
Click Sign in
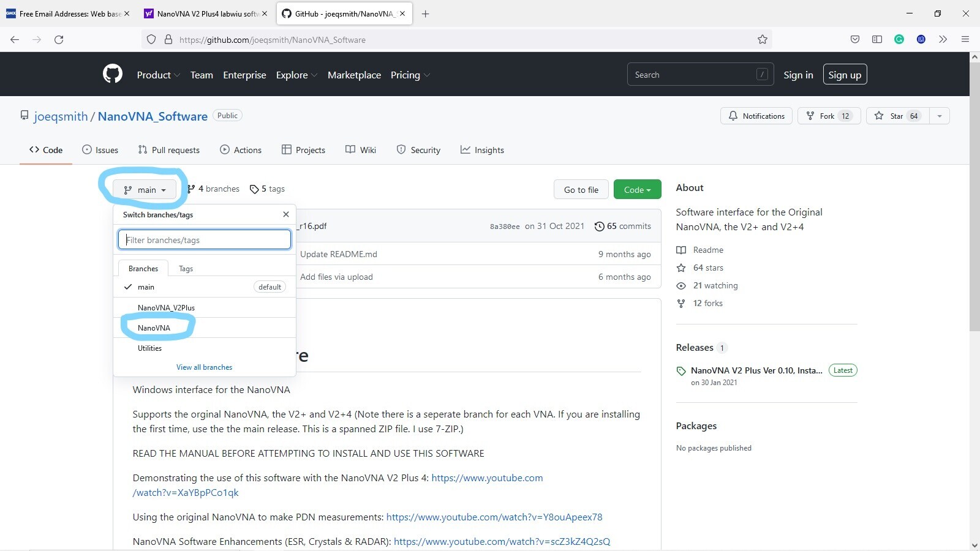point(798,75)
